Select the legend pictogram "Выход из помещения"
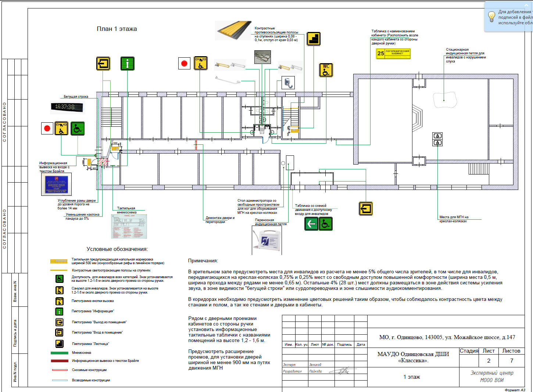 [x=59, y=322]
